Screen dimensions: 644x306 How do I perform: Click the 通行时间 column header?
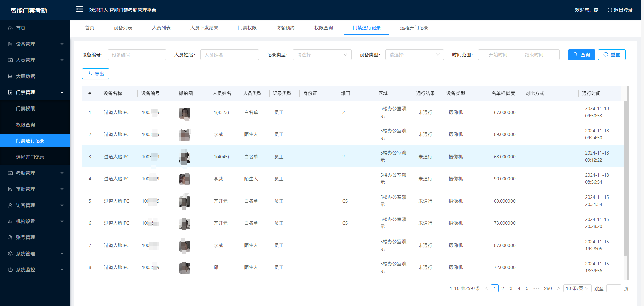[591, 93]
